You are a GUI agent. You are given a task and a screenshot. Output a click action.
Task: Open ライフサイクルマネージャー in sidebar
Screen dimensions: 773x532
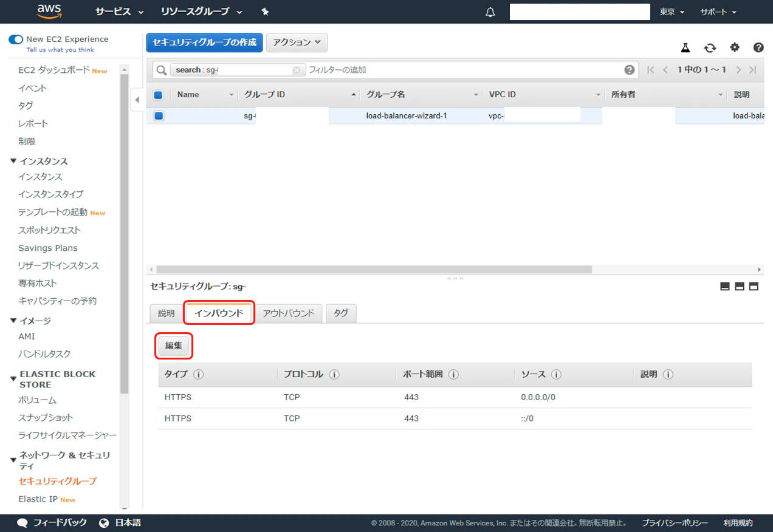point(67,435)
